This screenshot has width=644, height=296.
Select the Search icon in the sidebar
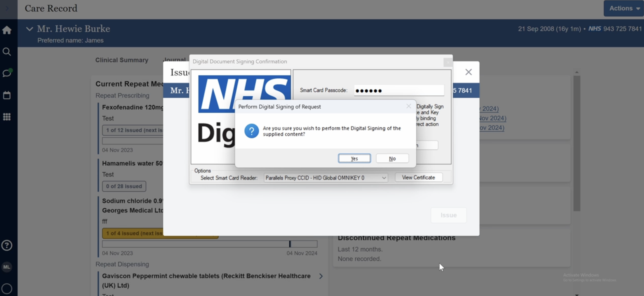click(7, 52)
